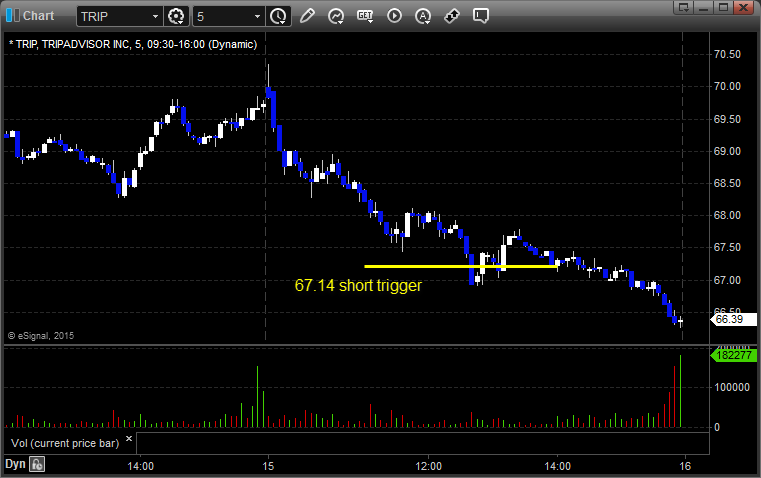Click the play replay button icon
761x478 pixels.
394,16
